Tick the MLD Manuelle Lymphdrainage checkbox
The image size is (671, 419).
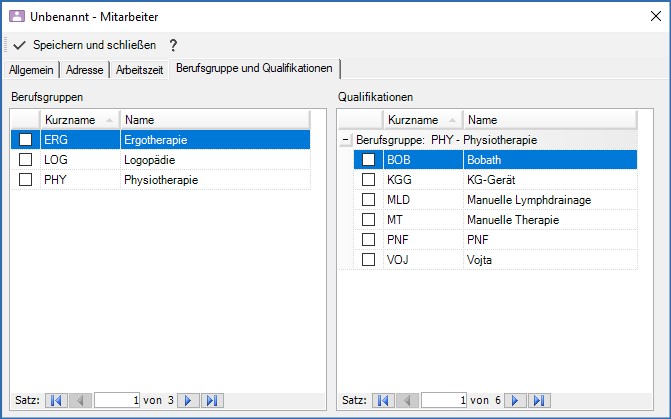coord(368,199)
